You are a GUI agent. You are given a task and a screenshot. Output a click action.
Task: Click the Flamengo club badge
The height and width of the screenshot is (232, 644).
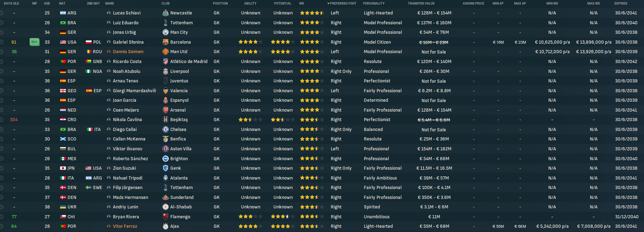(165, 217)
